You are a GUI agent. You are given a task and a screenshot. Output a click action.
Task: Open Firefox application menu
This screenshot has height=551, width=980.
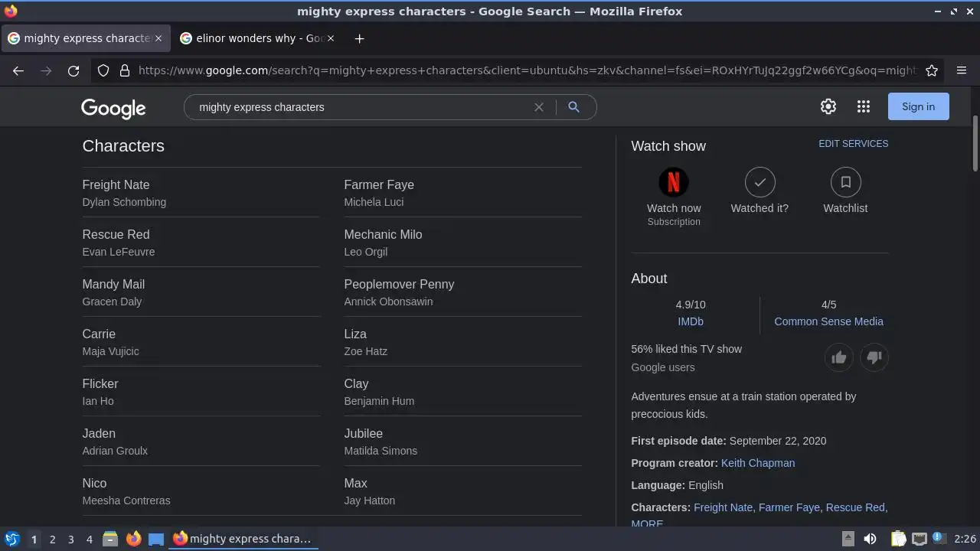pyautogui.click(x=962, y=70)
